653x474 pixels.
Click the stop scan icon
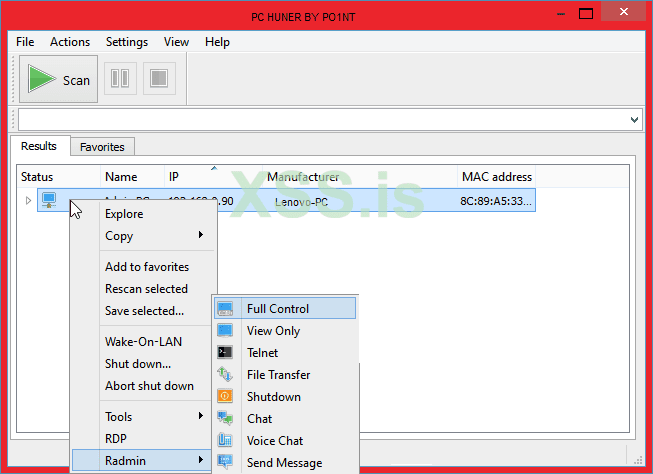pos(159,78)
